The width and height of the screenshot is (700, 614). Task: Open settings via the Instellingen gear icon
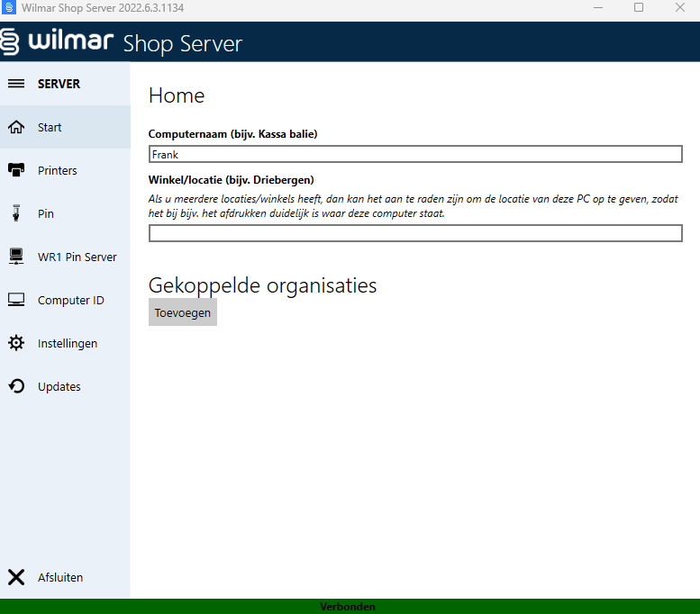(x=16, y=343)
